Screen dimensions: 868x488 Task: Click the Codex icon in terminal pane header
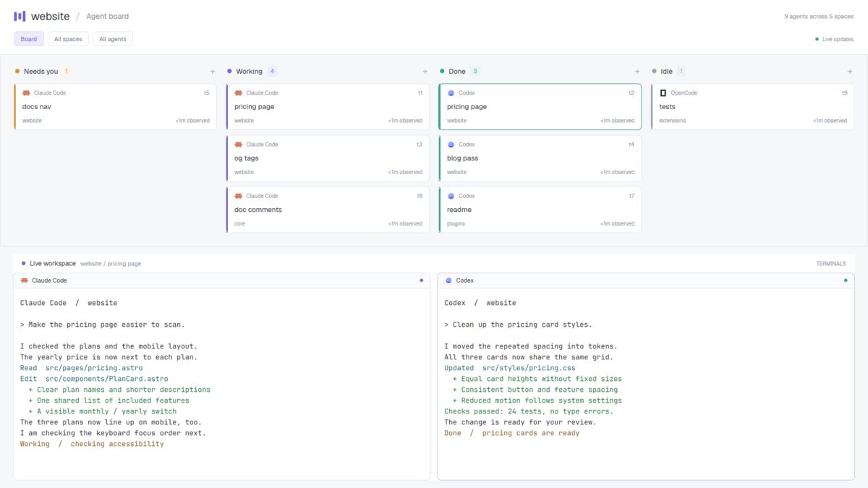pos(448,281)
